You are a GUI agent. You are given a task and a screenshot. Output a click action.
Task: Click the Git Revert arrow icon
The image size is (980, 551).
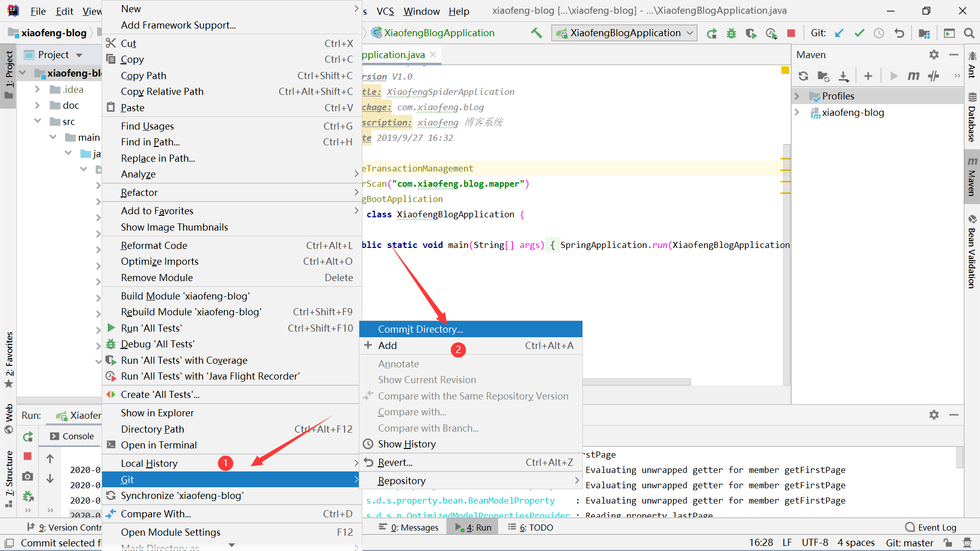coord(899,33)
